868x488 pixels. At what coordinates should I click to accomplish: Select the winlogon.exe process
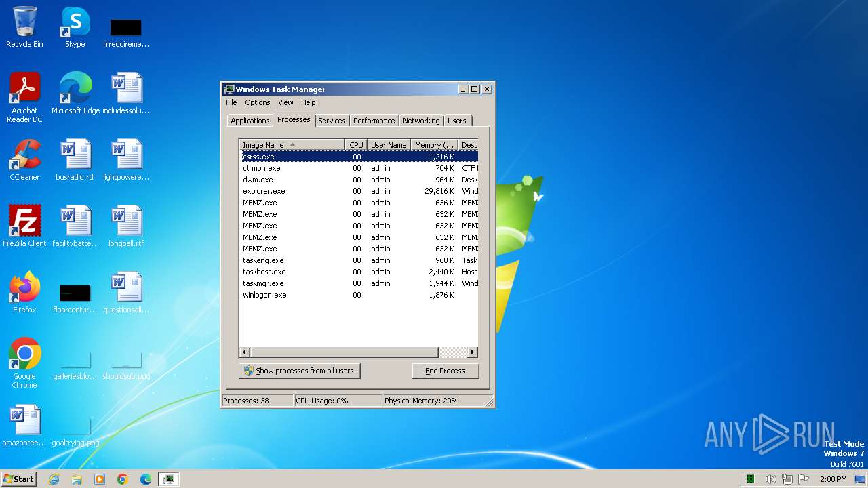click(359, 295)
